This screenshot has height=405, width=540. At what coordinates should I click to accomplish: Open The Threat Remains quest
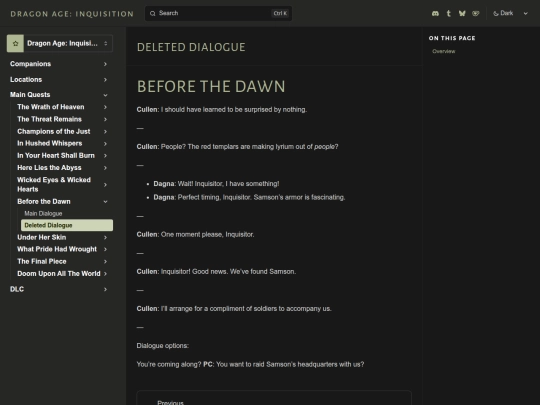[49, 119]
